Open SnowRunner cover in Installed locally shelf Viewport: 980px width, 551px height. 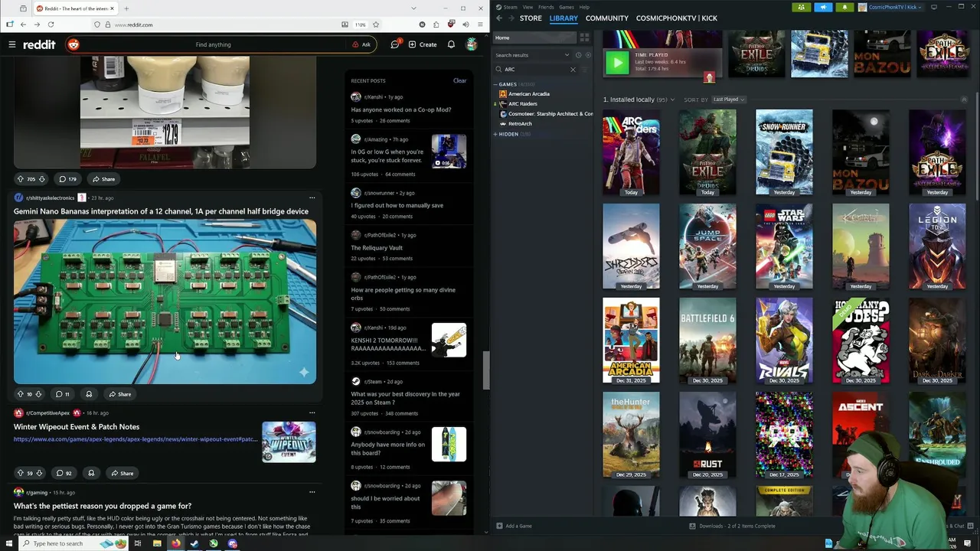(784, 152)
